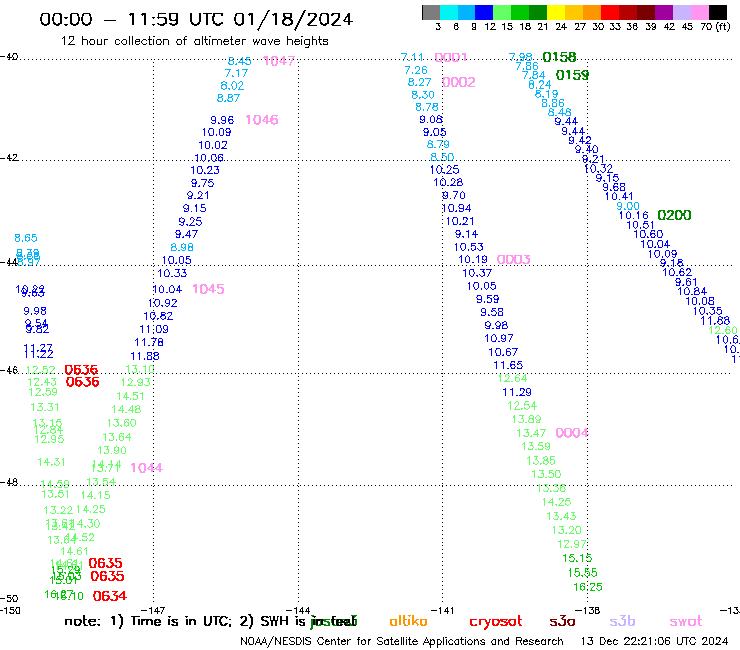Click the subtitle '12 hour collection of altimeter wave heights'
Screen dimensions: 740x650
(x=194, y=41)
